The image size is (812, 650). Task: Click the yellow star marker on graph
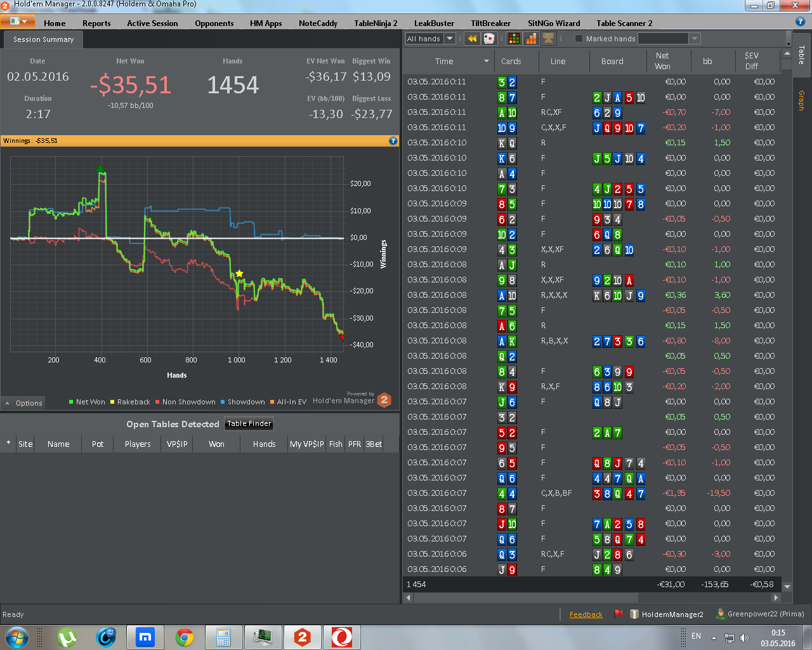pos(239,274)
